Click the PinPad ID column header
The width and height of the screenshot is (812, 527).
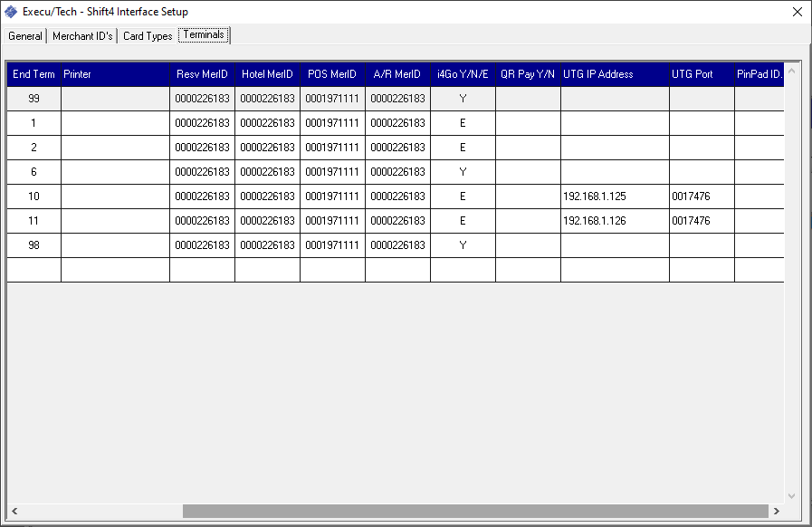coord(759,74)
